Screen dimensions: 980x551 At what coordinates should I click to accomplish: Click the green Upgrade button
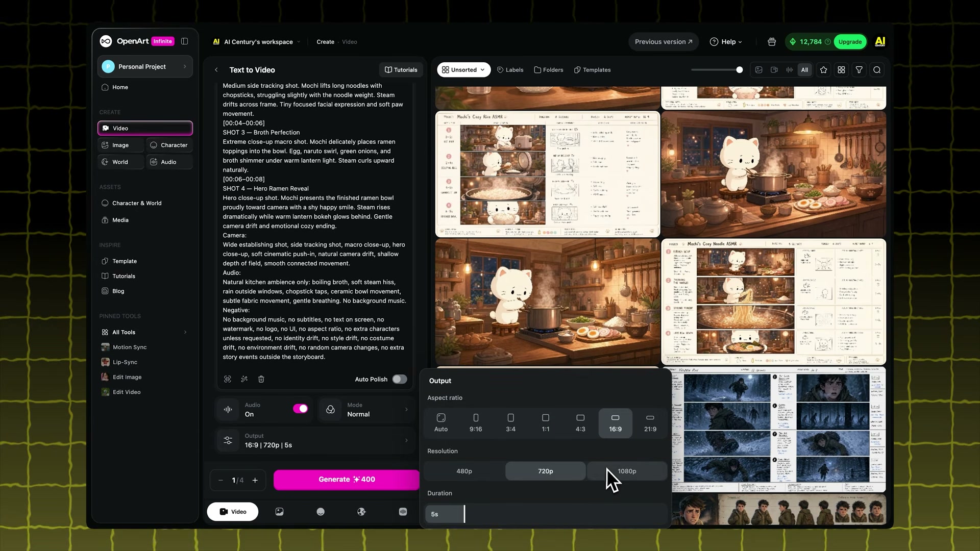[850, 42]
